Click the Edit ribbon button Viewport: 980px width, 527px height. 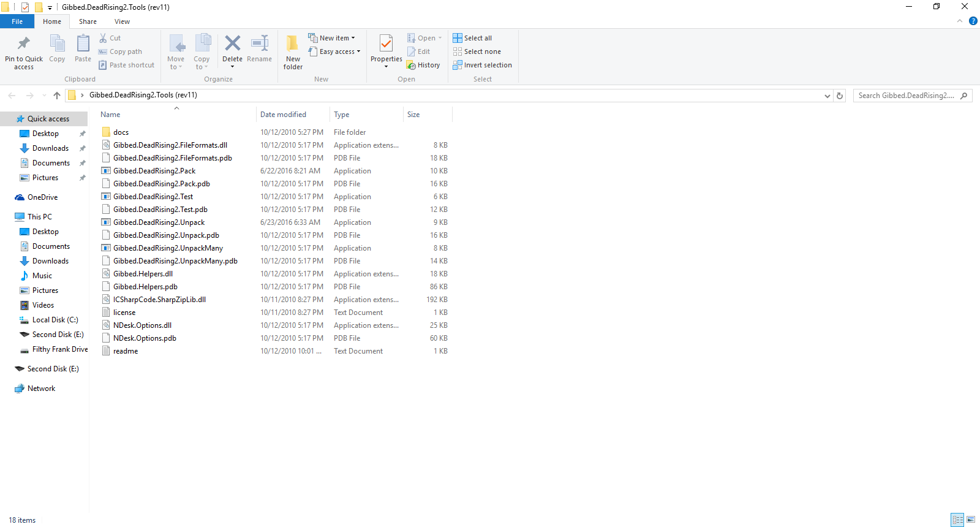coord(419,51)
